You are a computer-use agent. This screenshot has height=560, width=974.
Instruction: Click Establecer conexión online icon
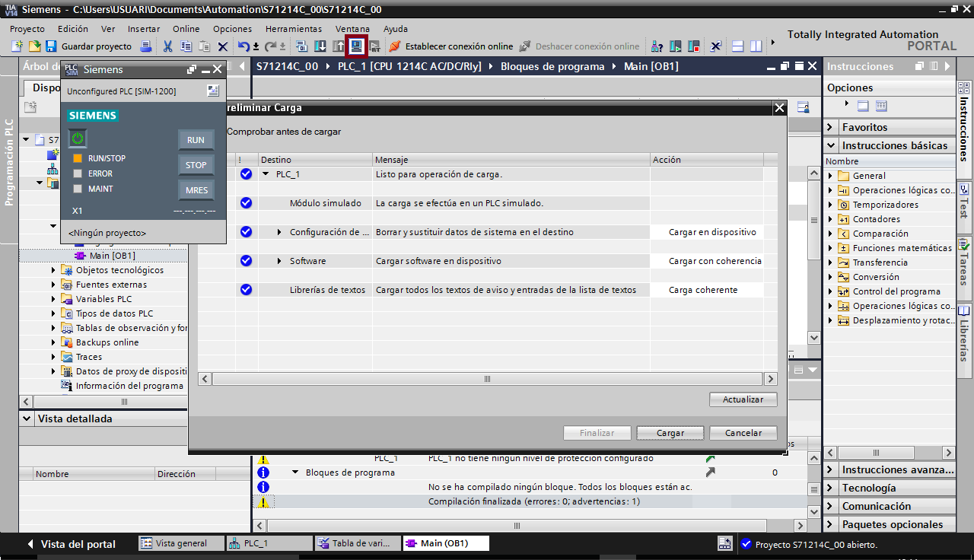pos(395,46)
